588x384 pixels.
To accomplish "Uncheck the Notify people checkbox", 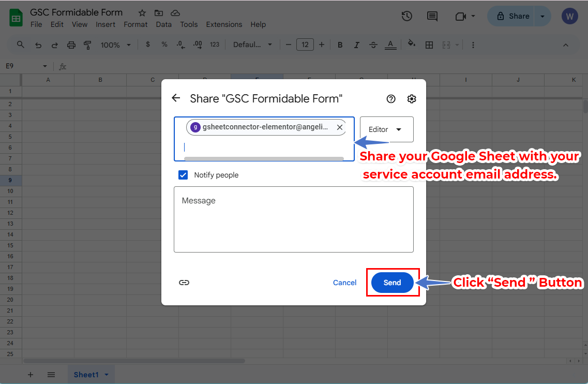I will pos(183,175).
